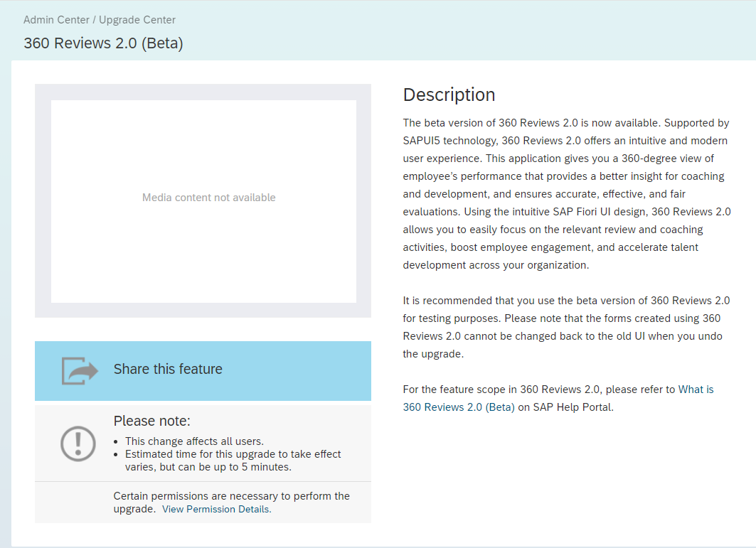Click the paragraph starting 'The beta version'
The image size is (756, 548).
(x=567, y=194)
